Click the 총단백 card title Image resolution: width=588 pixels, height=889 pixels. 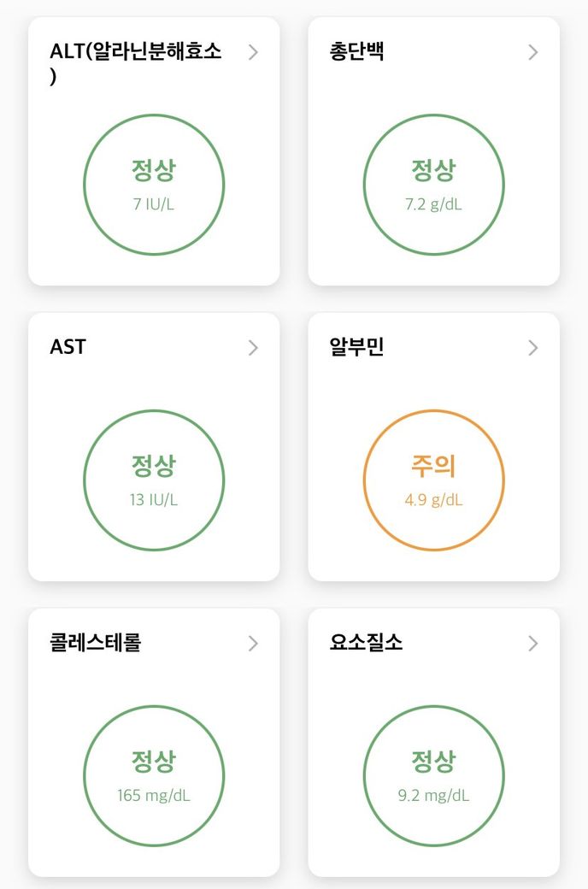pos(356,51)
